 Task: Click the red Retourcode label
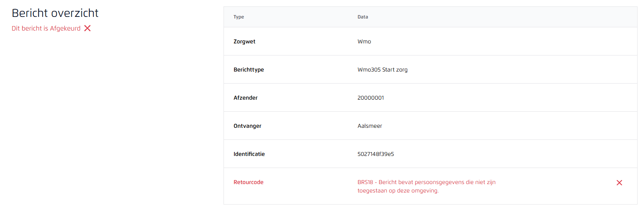click(248, 182)
